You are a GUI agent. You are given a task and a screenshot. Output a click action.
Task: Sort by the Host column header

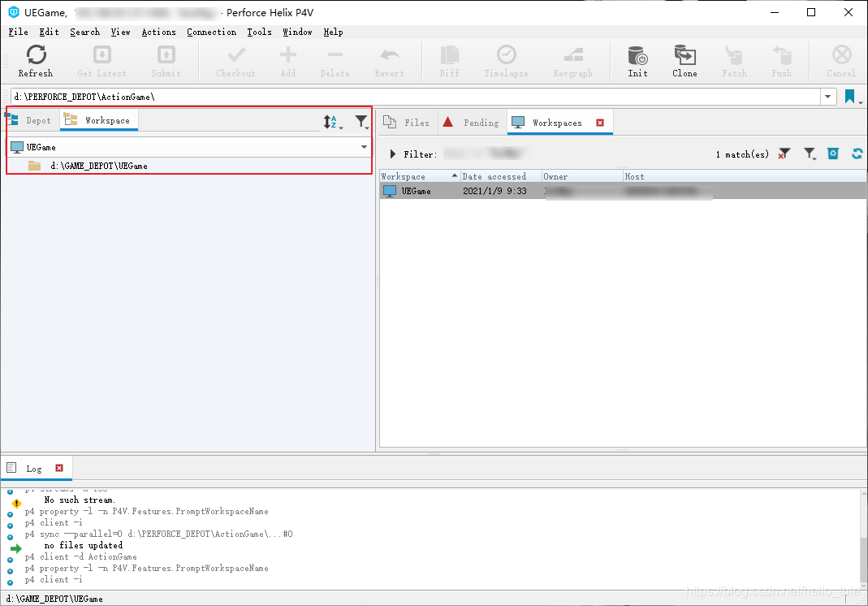745,176
